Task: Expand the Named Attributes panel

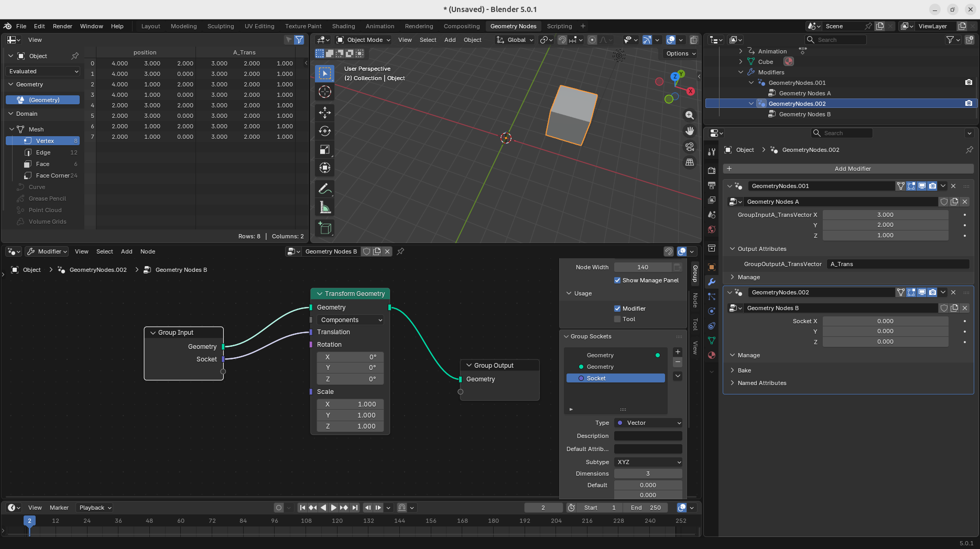Action: pos(761,383)
